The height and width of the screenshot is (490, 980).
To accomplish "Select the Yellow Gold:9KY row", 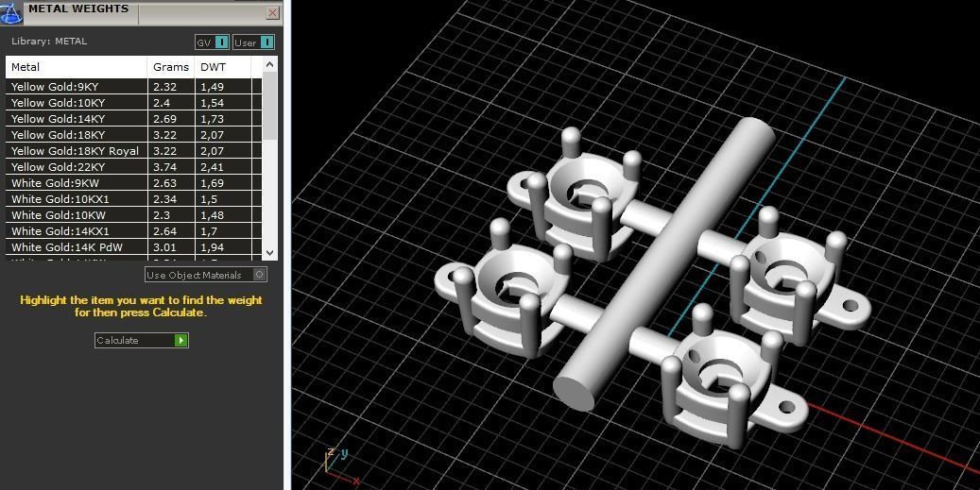I will [x=134, y=87].
